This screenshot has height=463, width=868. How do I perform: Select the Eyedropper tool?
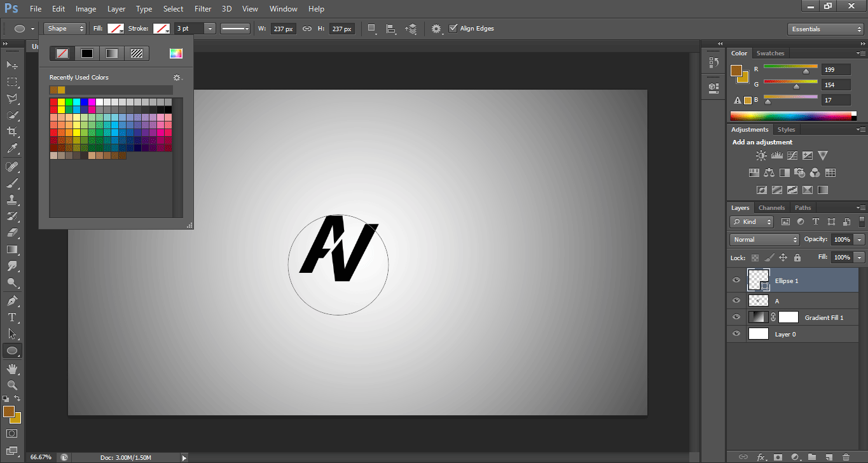point(12,149)
